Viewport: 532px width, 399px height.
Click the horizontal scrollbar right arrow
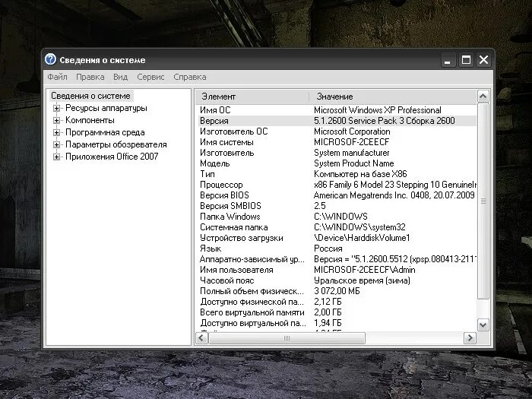click(470, 338)
